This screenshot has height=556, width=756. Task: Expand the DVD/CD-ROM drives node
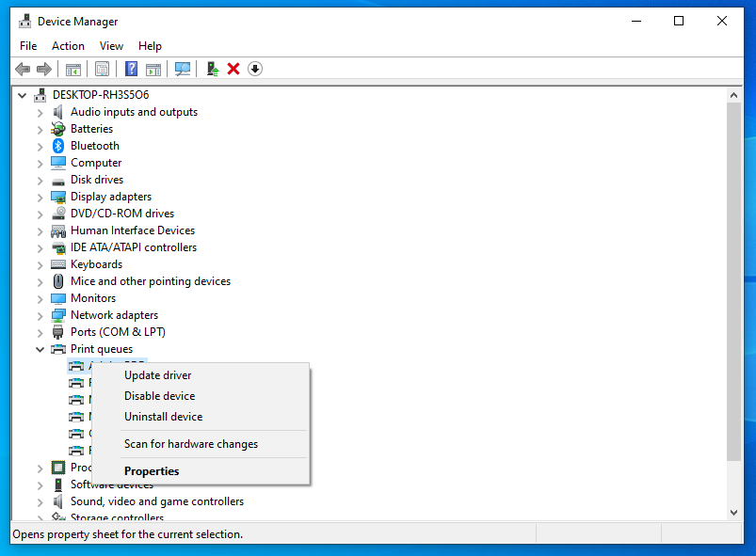click(x=40, y=214)
